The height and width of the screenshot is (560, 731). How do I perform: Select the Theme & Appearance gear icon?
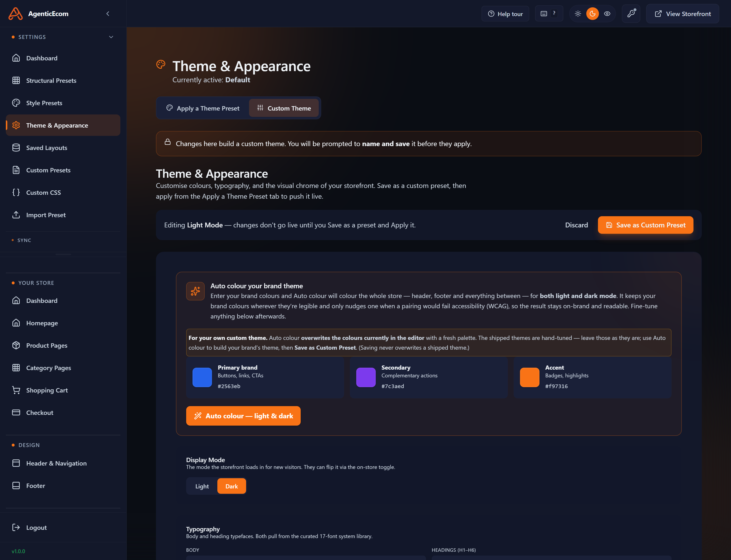(x=16, y=125)
